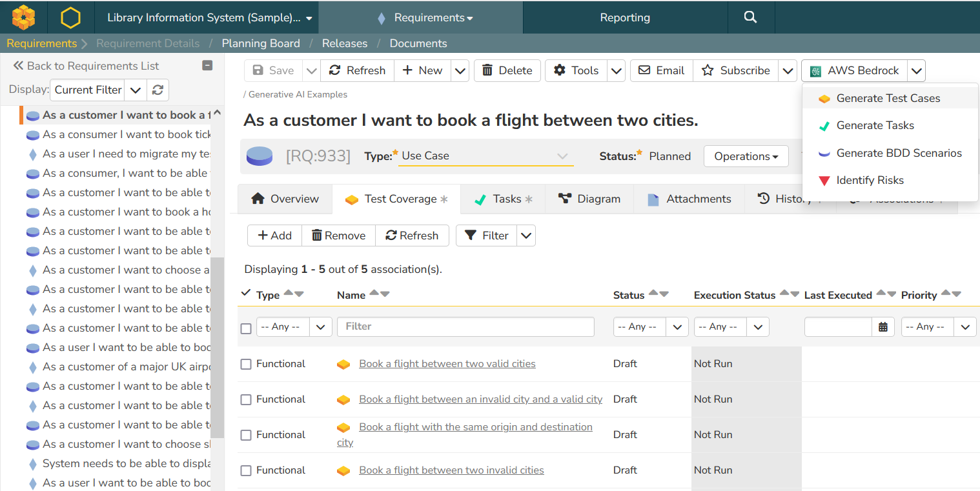
Task: Open the hexagon workspace icon
Action: (70, 17)
